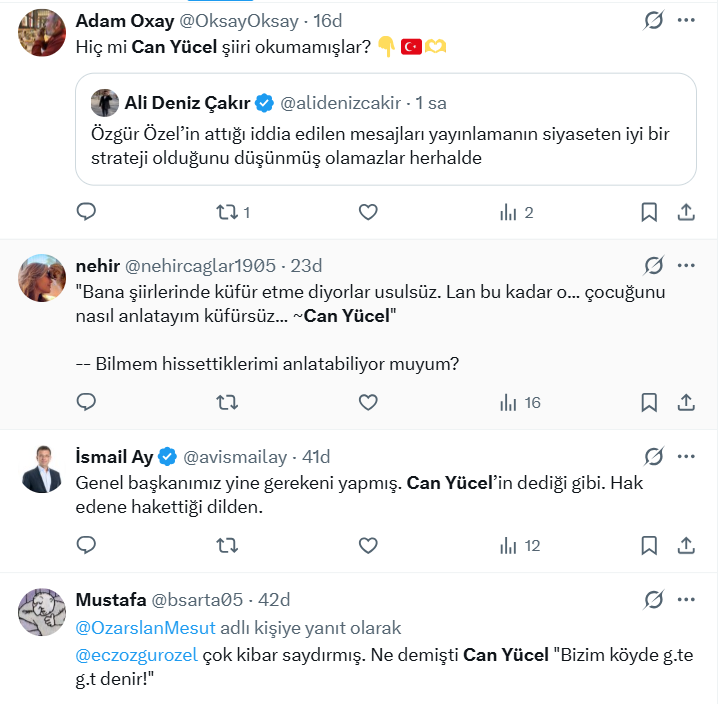Screen dimensions: 726x704
Task: Open Grok icon on Mustafa's tweet
Action: pos(654,599)
